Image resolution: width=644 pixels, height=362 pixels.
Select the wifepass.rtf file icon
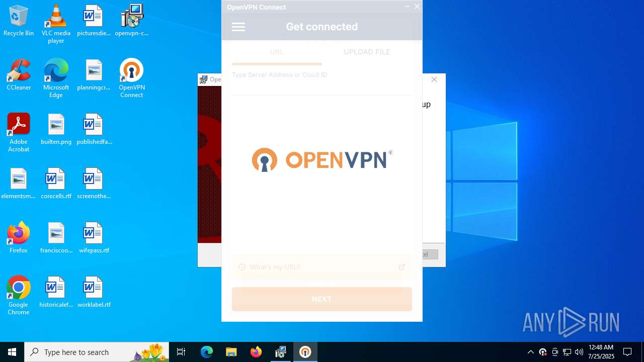pos(94,238)
